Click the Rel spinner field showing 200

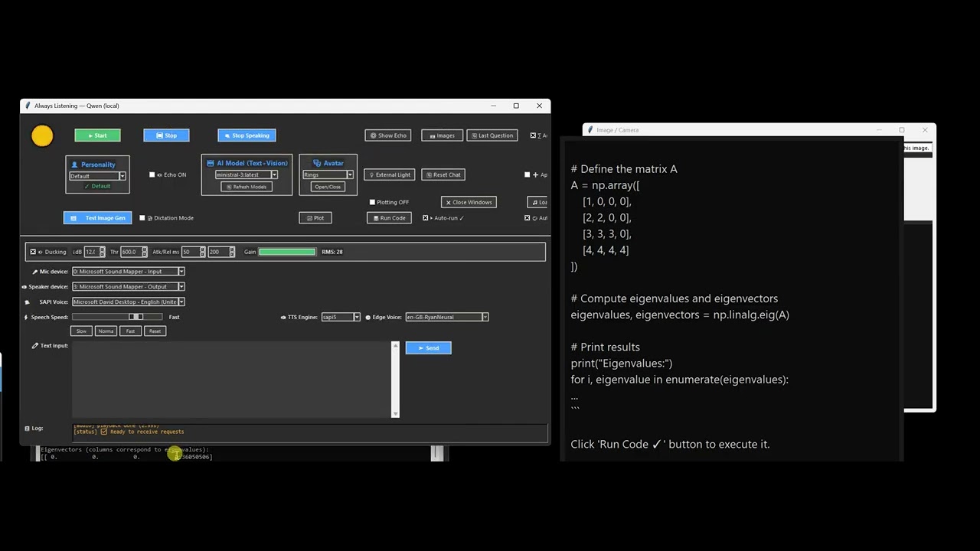click(220, 252)
